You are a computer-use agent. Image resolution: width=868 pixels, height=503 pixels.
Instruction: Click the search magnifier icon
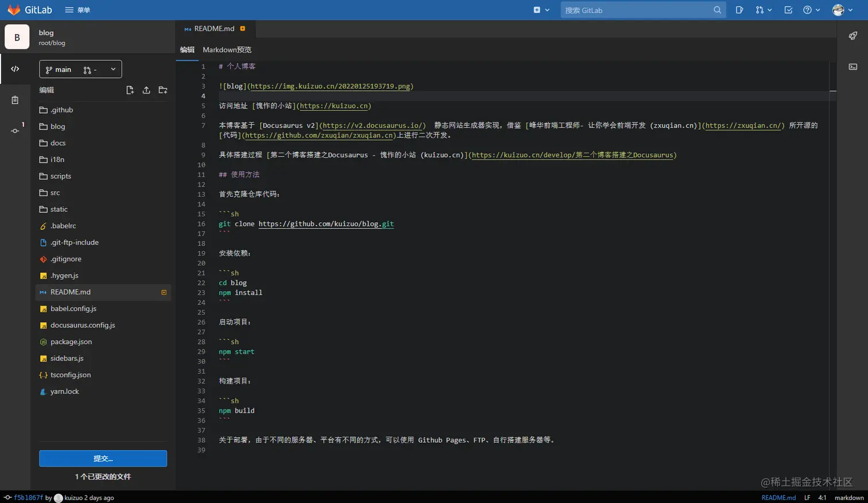coord(717,10)
